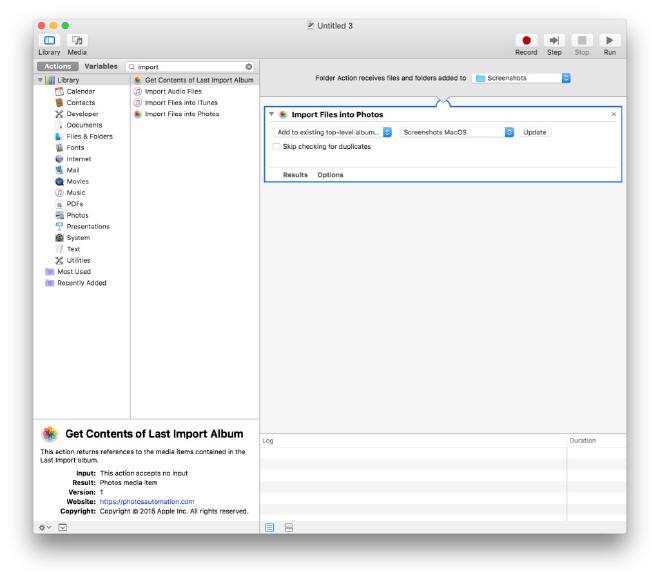The width and height of the screenshot is (660, 581).
Task: Show the log view
Action: tap(269, 528)
